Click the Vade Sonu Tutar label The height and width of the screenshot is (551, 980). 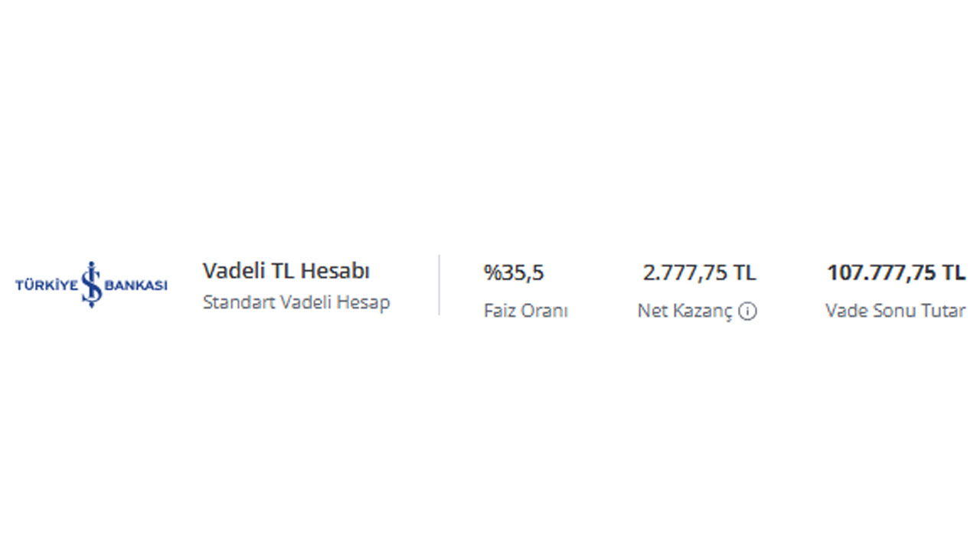895,311
